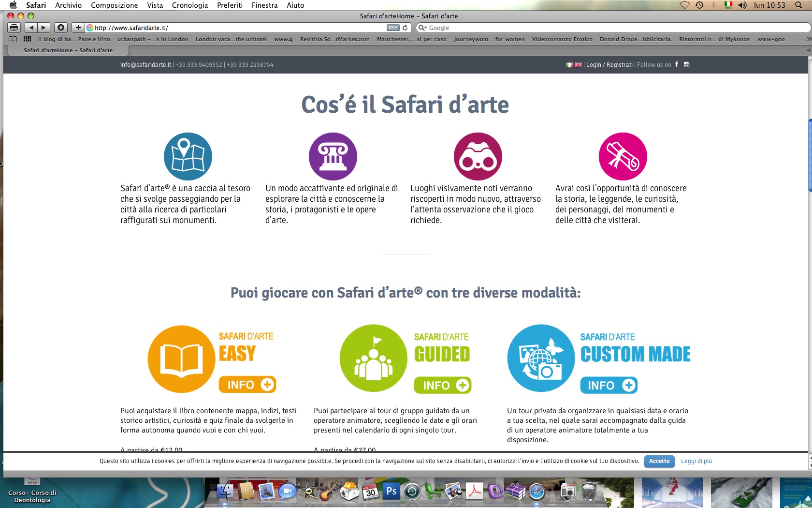
Task: Open the Safari application menu
Action: coord(36,5)
